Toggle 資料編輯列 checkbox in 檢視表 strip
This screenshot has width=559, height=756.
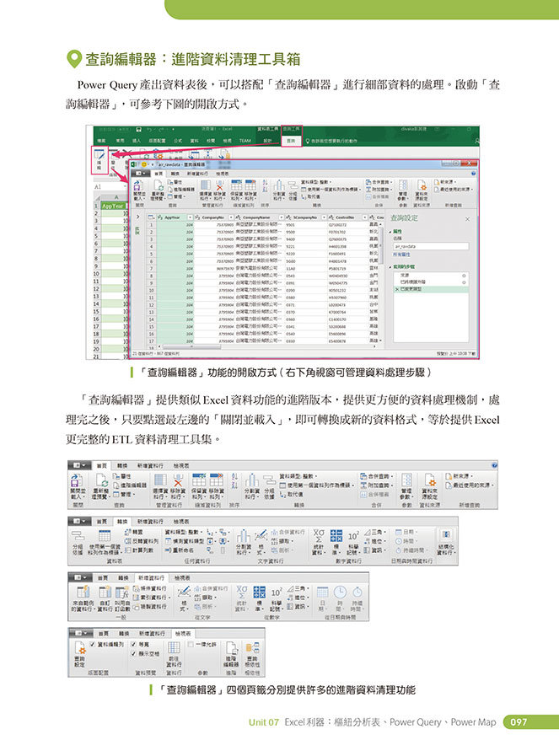point(93,644)
